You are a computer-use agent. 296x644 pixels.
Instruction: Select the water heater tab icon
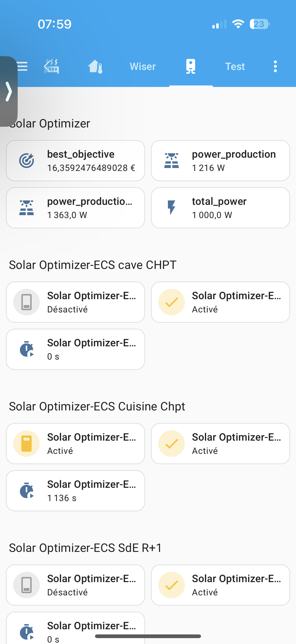[x=191, y=67]
